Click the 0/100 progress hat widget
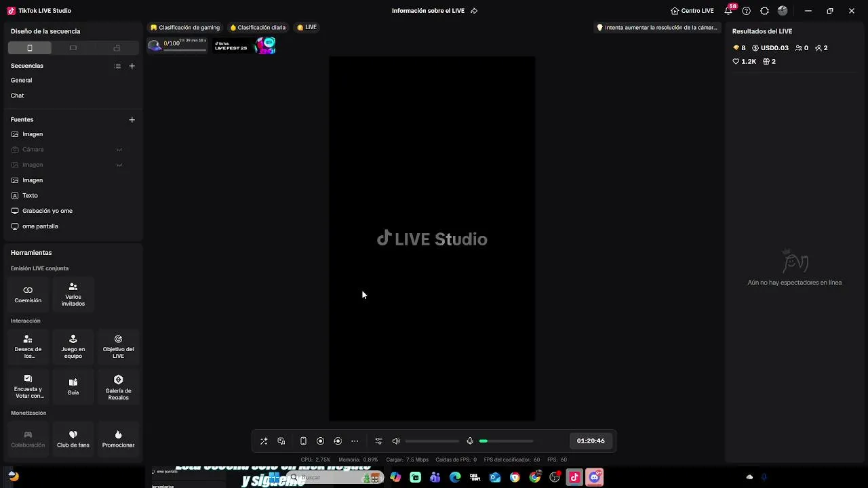868x488 pixels. click(x=178, y=45)
